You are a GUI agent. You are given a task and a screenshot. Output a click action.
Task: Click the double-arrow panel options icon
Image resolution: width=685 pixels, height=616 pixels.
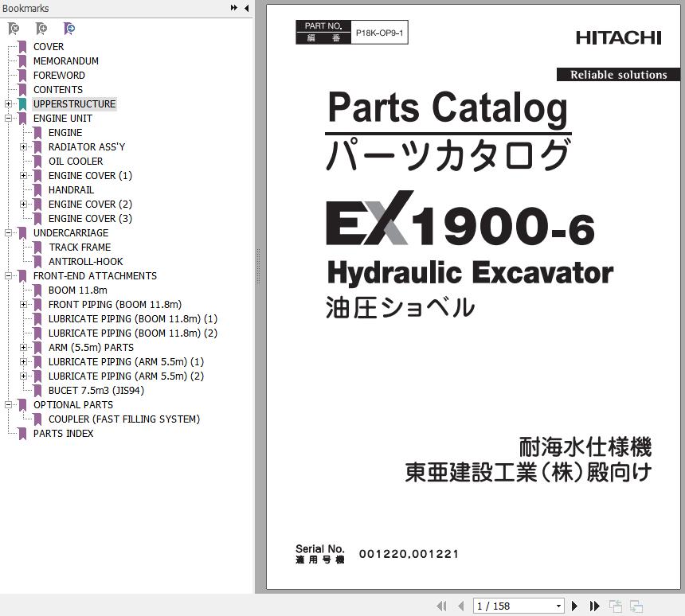(234, 8)
